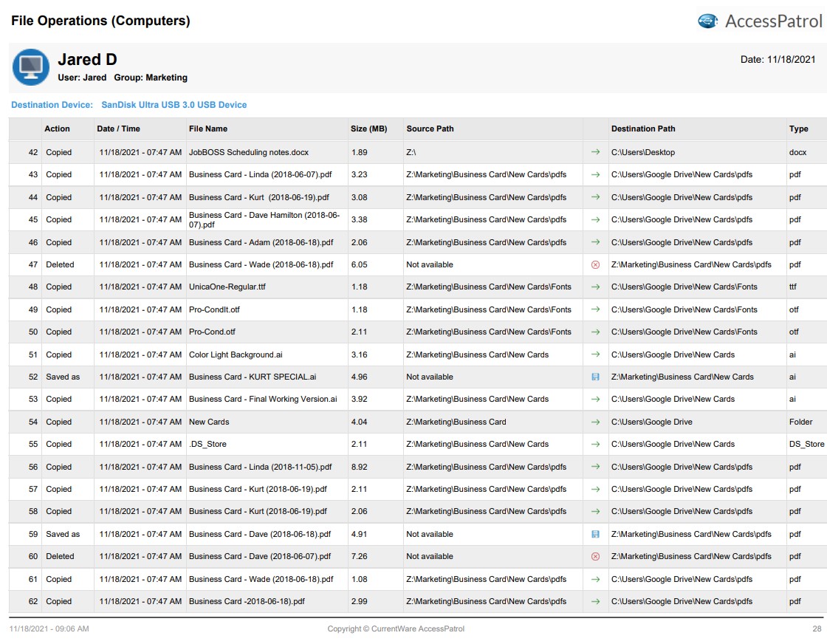
Task: Click the green arrow for the New Cards folder row
Action: pyautogui.click(x=595, y=422)
